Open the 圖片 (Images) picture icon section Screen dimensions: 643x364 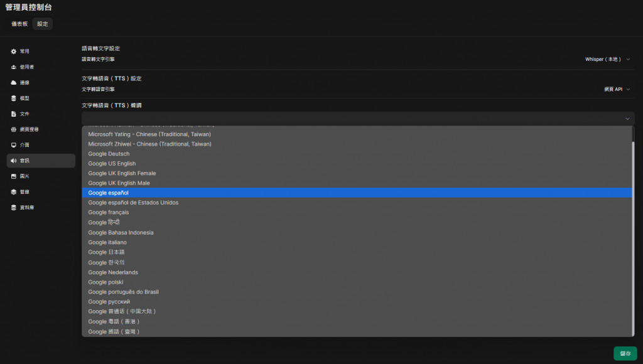[x=41, y=176]
